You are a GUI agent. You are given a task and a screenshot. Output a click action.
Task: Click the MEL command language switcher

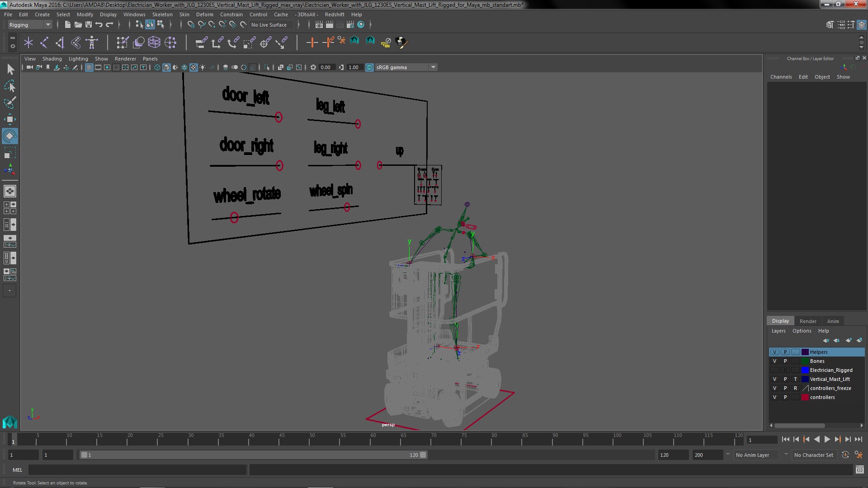click(x=17, y=470)
